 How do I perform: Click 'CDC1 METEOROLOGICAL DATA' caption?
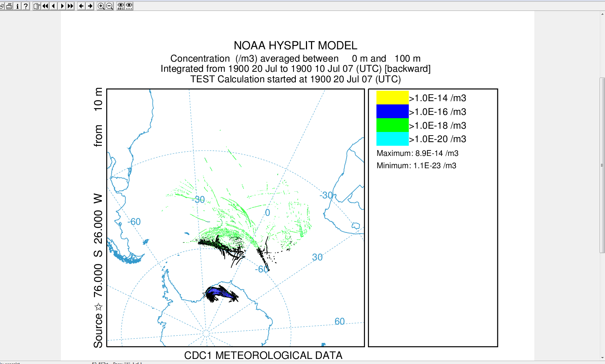click(x=263, y=355)
